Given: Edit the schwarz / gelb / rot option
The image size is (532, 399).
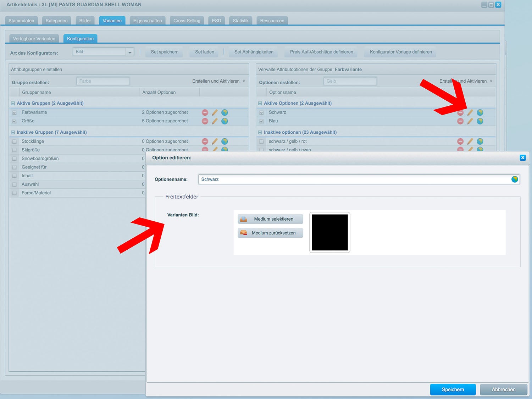Looking at the screenshot, I should point(470,141).
